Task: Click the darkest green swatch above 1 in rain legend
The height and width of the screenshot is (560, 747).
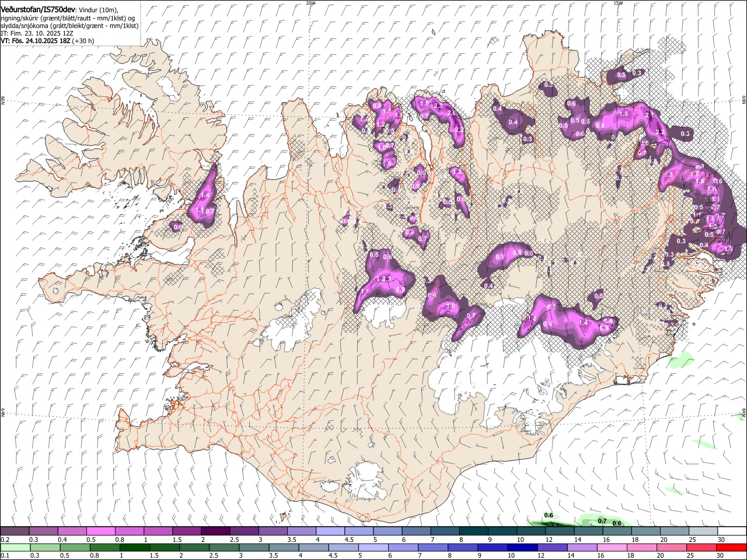Action: click(x=134, y=547)
